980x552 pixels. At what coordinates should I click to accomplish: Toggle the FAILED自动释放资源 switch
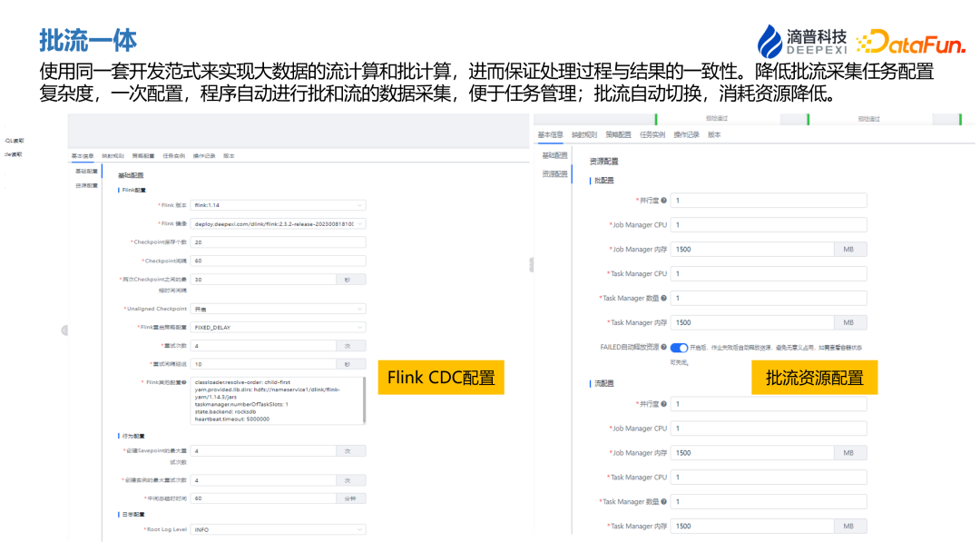[679, 348]
